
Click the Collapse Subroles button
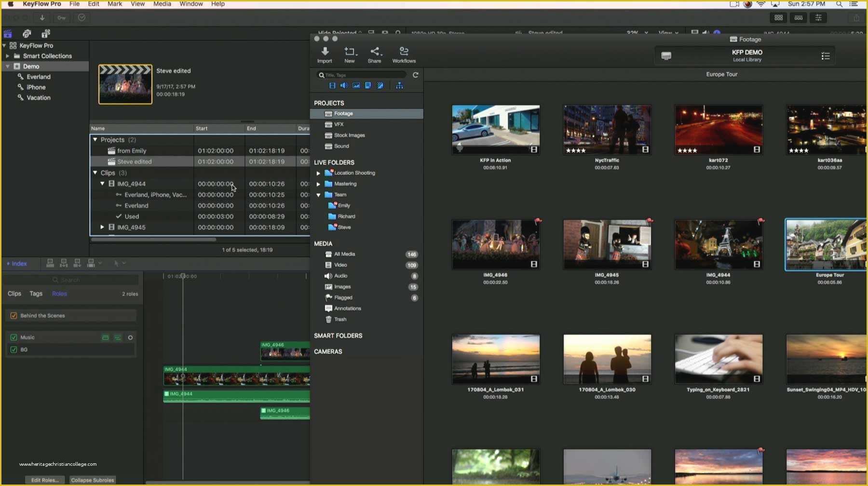point(93,480)
